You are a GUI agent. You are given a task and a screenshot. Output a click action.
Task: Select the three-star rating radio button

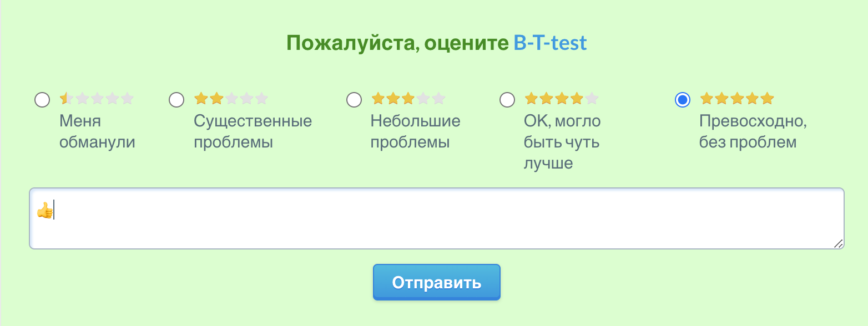pyautogui.click(x=354, y=100)
